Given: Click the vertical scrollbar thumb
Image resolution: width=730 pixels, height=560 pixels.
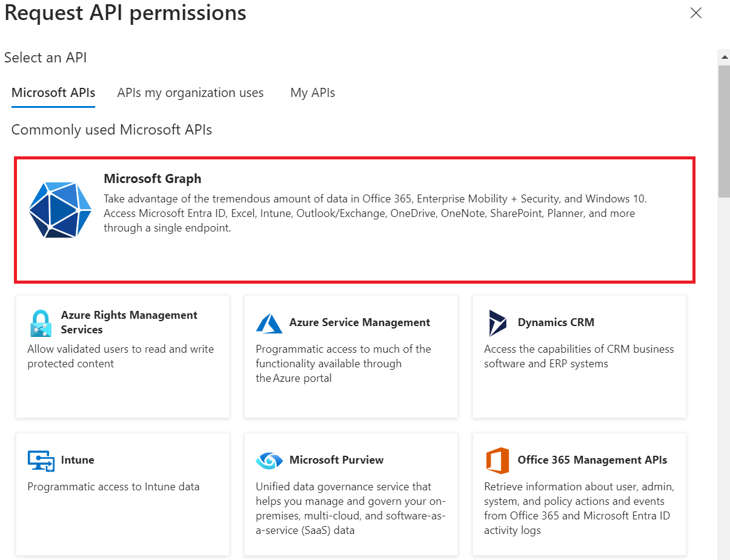Looking at the screenshot, I should [724, 130].
